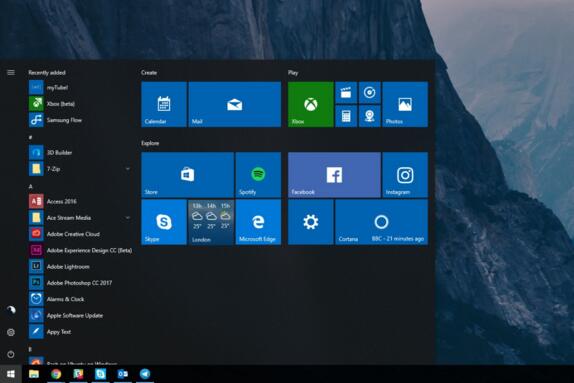Open the Calendar tile
Image resolution: width=574 pixels, height=383 pixels.
(x=164, y=104)
